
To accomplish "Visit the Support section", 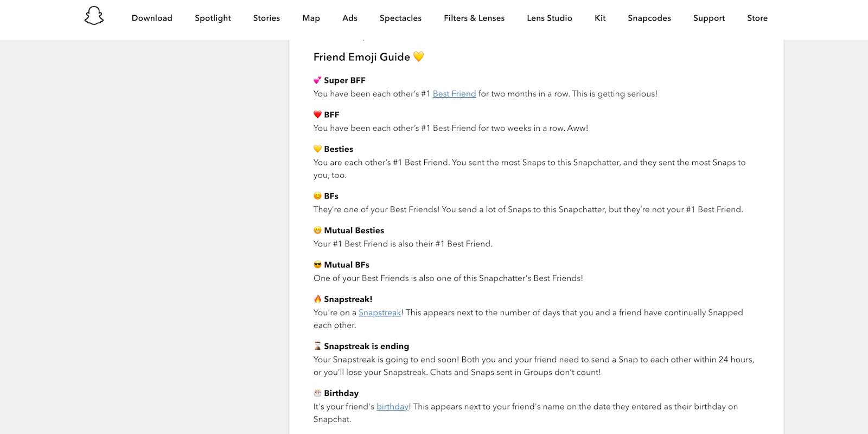I will [709, 18].
